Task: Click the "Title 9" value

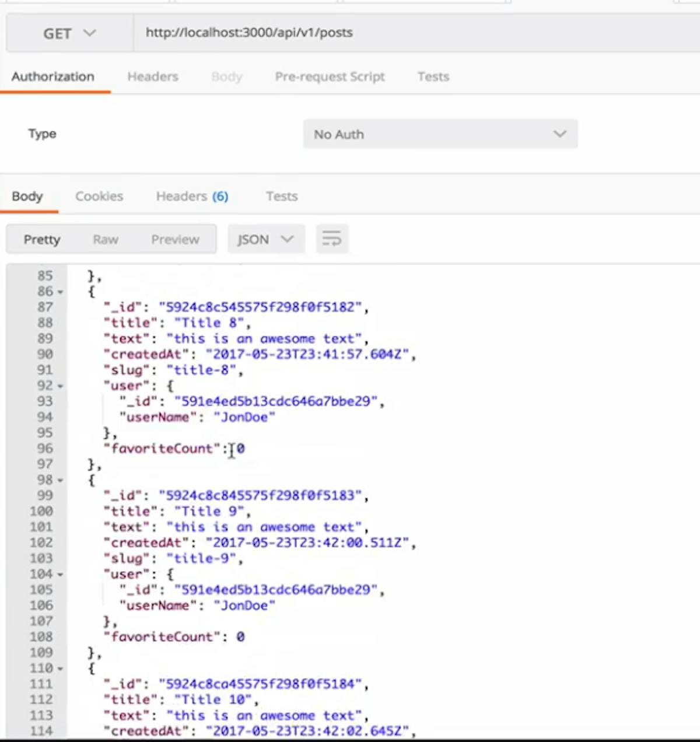Action: tap(208, 511)
